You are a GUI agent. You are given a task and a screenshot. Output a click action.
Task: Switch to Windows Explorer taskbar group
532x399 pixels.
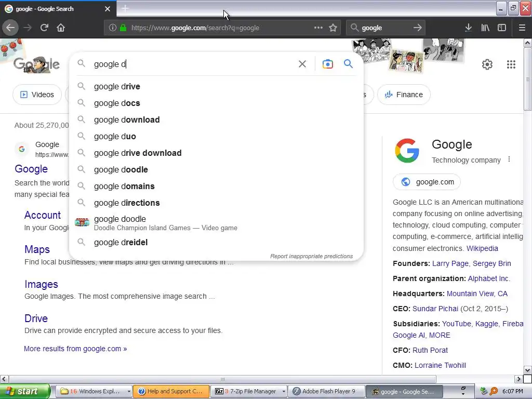tap(94, 391)
